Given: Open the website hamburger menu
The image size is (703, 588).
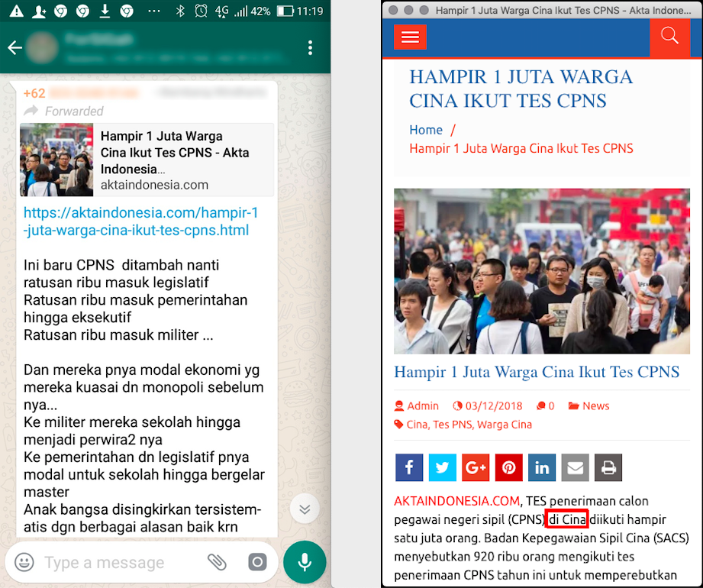Looking at the screenshot, I should pos(410,37).
